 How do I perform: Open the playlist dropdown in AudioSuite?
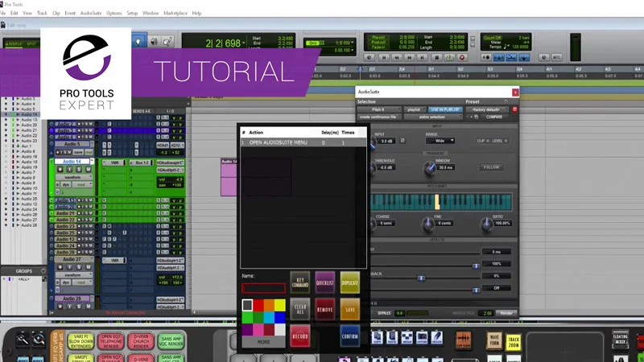tap(415, 109)
